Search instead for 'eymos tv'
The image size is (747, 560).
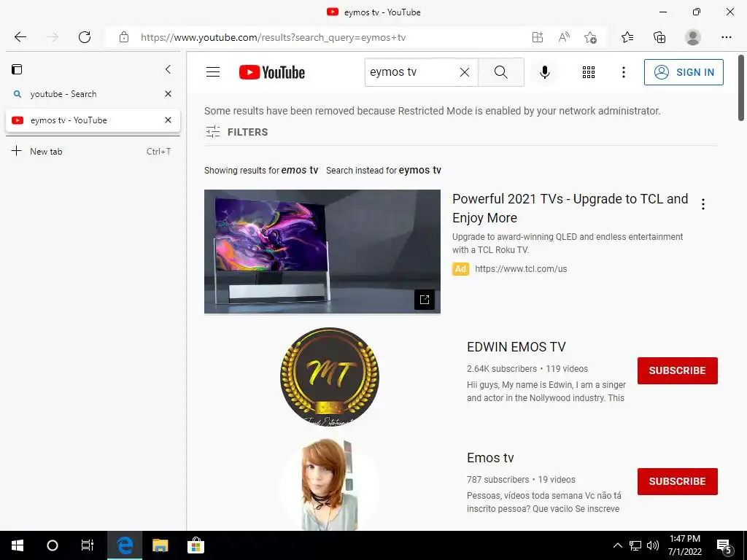(419, 170)
